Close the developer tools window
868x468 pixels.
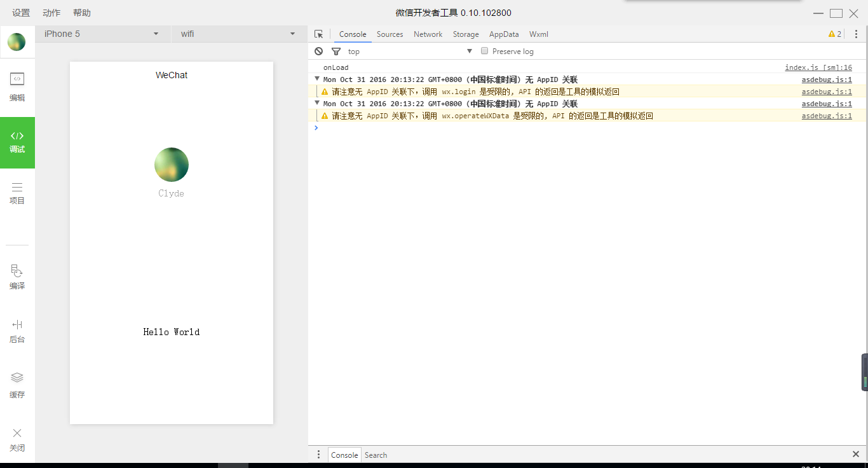(x=853, y=13)
